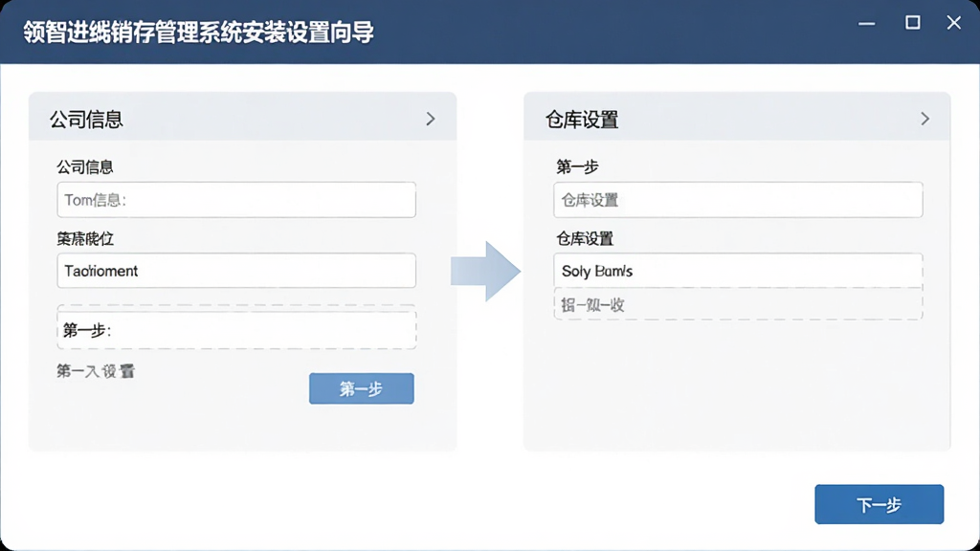
Task: Expand the 公司信息 panel chevron
Action: pyautogui.click(x=431, y=119)
